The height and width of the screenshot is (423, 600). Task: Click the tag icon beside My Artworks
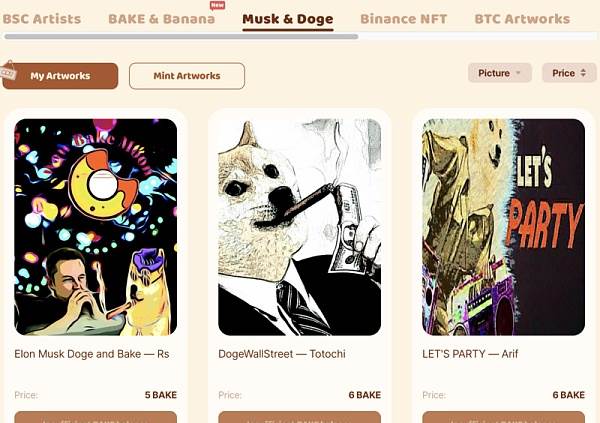click(x=8, y=71)
